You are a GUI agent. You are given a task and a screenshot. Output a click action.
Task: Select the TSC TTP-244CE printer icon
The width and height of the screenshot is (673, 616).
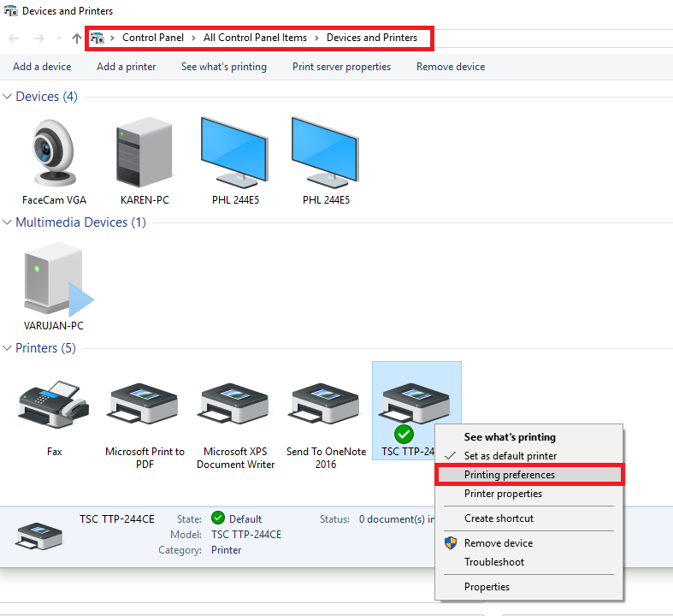pos(414,404)
